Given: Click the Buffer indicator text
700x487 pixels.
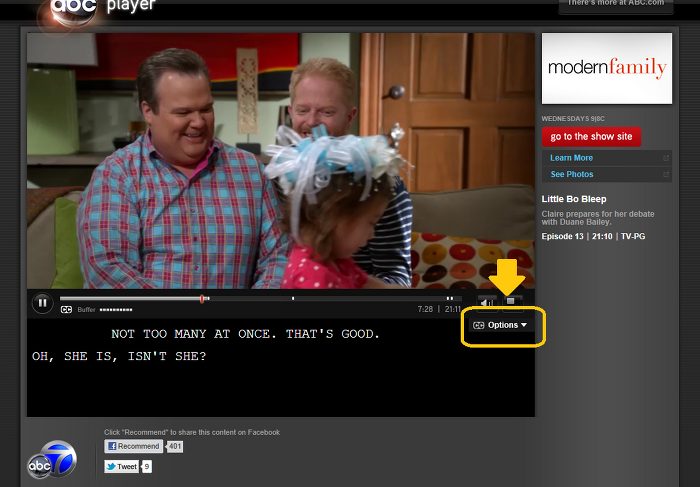Looking at the screenshot, I should (86, 309).
